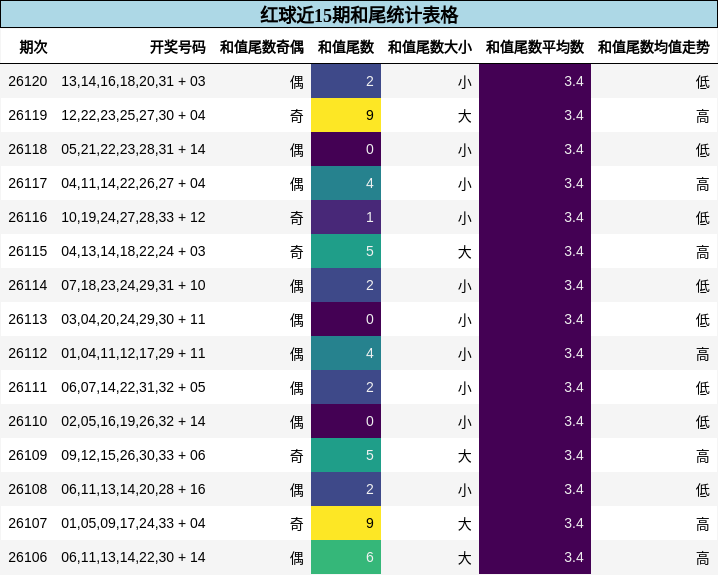Click the 和值尾数平均数 column header

[535, 47]
